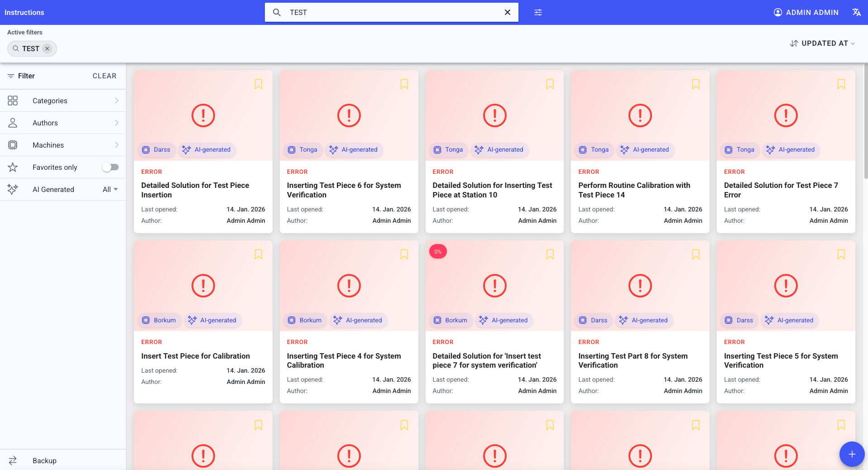This screenshot has width=868, height=470.
Task: Bookmark 'Perform Routine Calibration' card
Action: tap(696, 84)
